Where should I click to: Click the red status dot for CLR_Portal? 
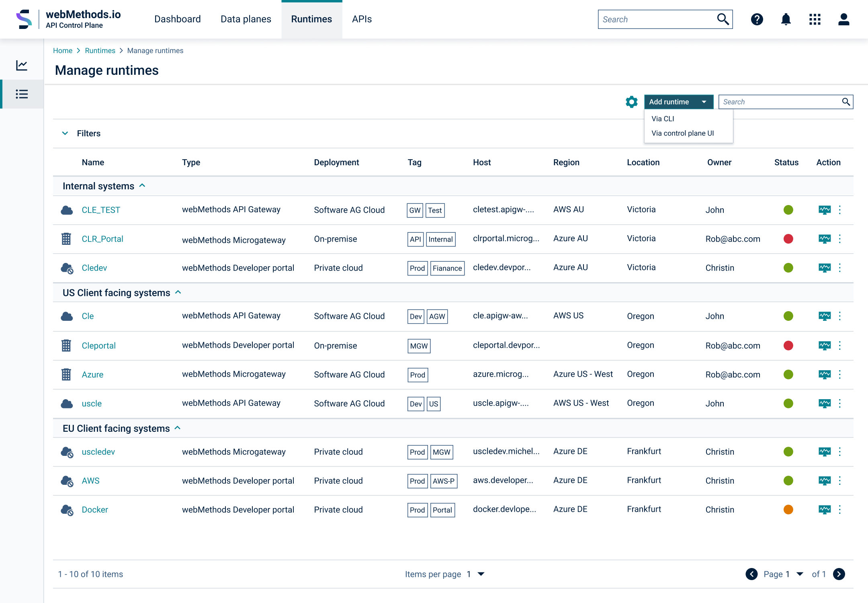point(788,239)
